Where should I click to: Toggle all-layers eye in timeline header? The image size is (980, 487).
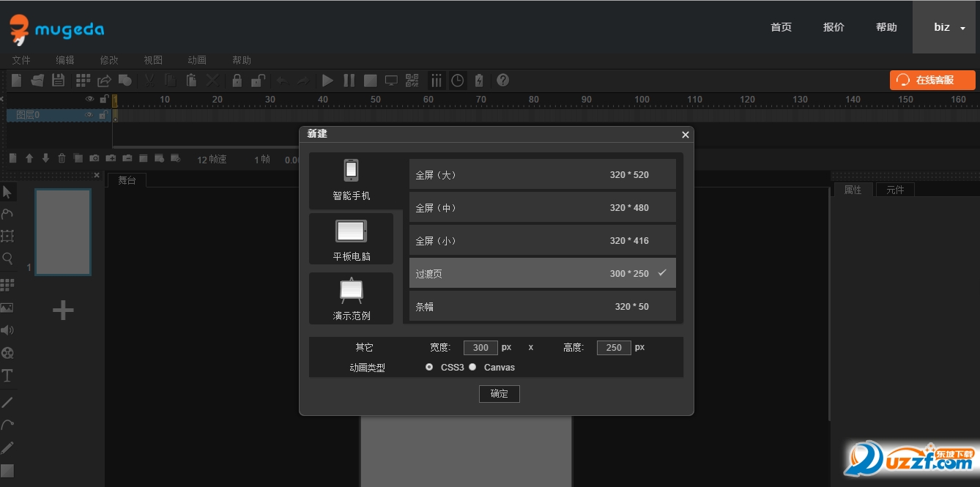coord(89,99)
